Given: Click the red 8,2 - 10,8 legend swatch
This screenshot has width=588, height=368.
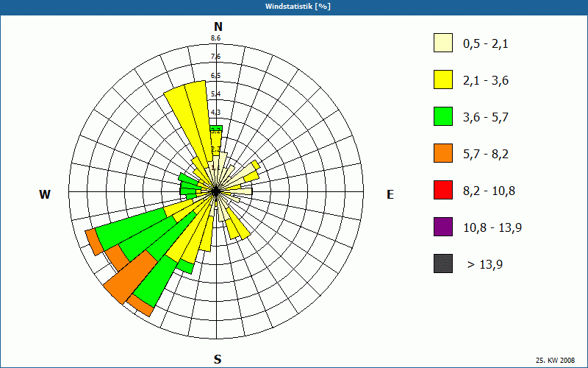Looking at the screenshot, I should [443, 190].
